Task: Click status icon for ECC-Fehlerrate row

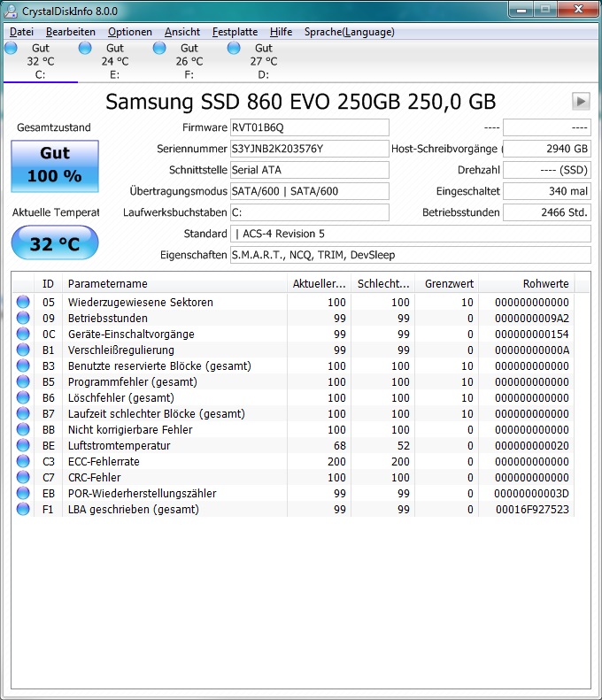Action: coord(23,462)
